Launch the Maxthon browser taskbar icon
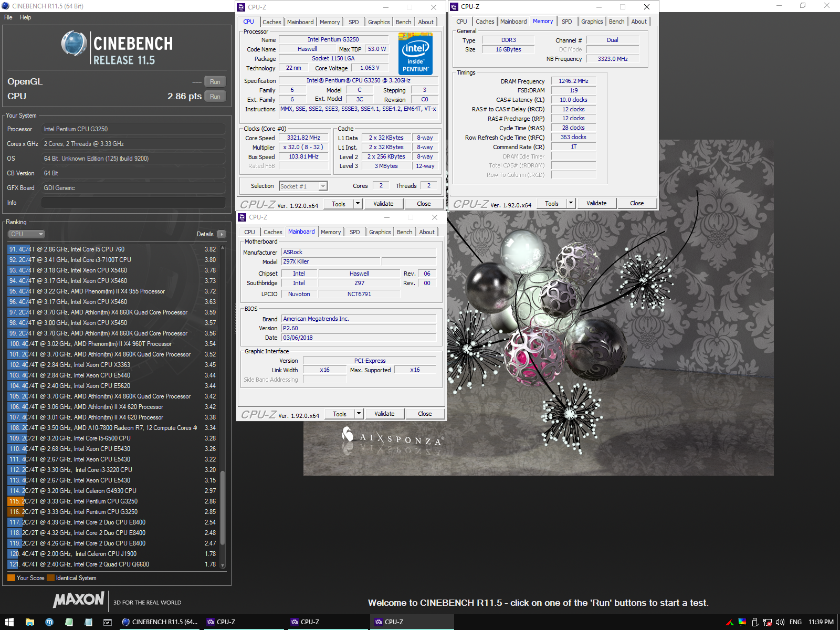 pos(49,622)
